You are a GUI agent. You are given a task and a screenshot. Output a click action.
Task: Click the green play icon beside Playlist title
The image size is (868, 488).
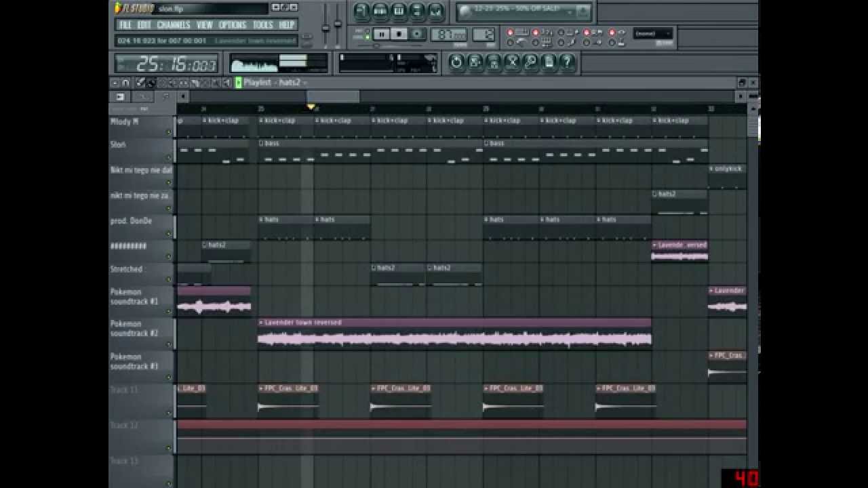239,83
